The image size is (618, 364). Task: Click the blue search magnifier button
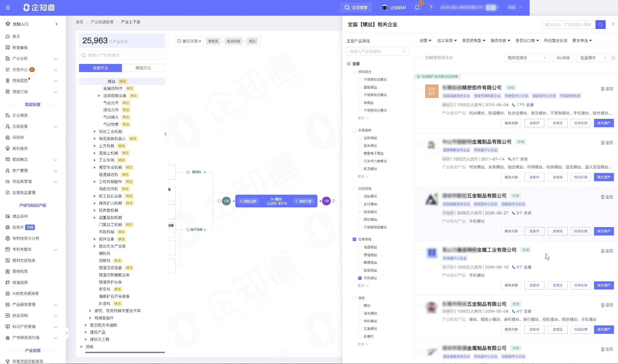tap(600, 24)
